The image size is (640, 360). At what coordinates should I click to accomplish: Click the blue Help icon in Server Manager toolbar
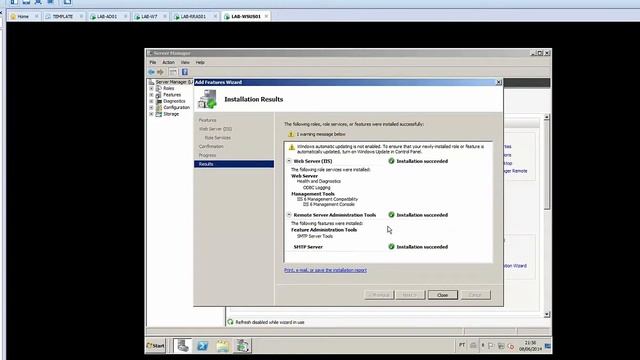(185, 72)
